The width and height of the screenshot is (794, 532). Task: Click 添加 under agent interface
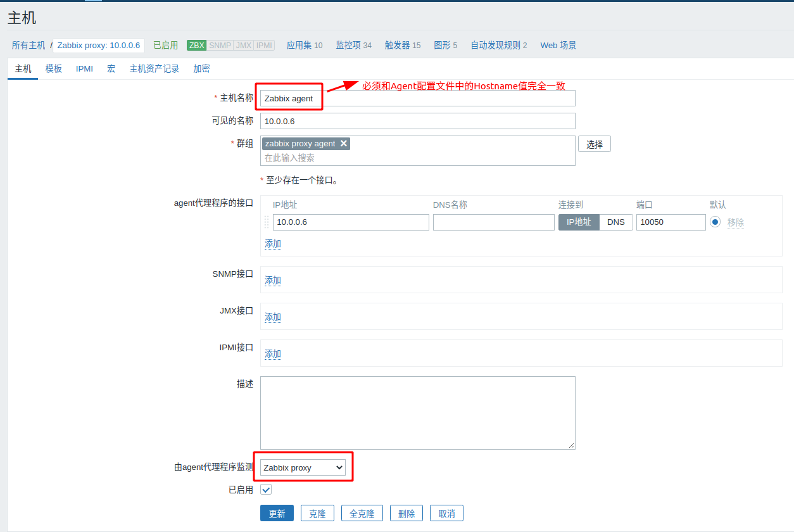pos(273,244)
